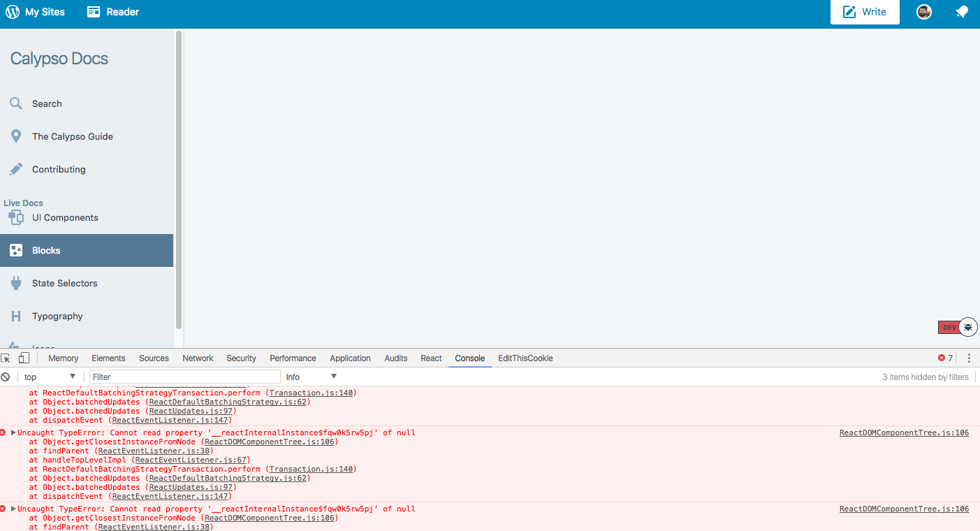The width and height of the screenshot is (980, 531).
Task: Switch to the Network tab
Action: coord(198,358)
